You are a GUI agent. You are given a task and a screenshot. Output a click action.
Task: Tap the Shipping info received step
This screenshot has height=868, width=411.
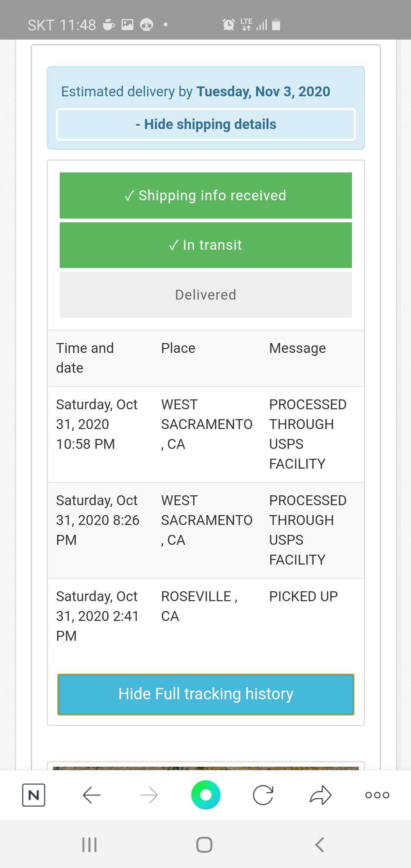pos(205,195)
